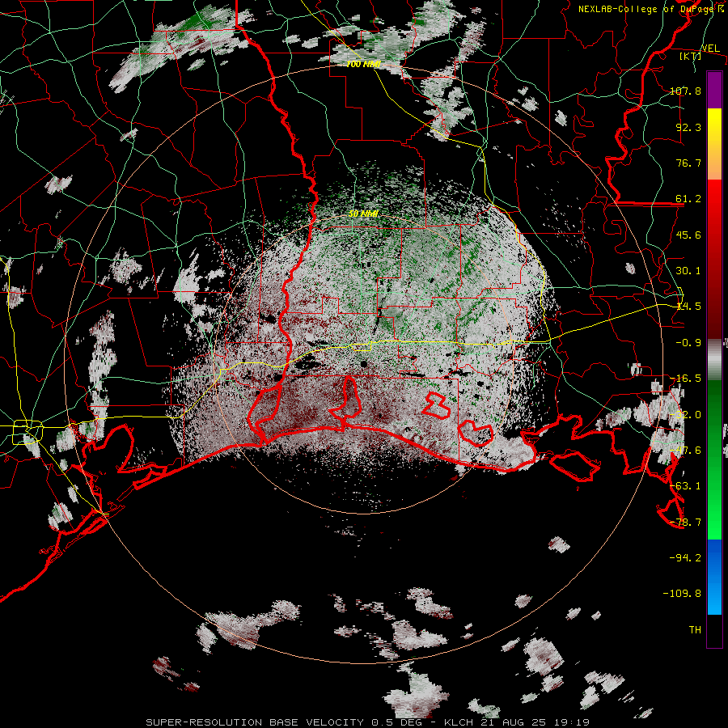Click the -0.9 velocity scale value
Viewport: 728px width, 728px height.
[x=688, y=343]
